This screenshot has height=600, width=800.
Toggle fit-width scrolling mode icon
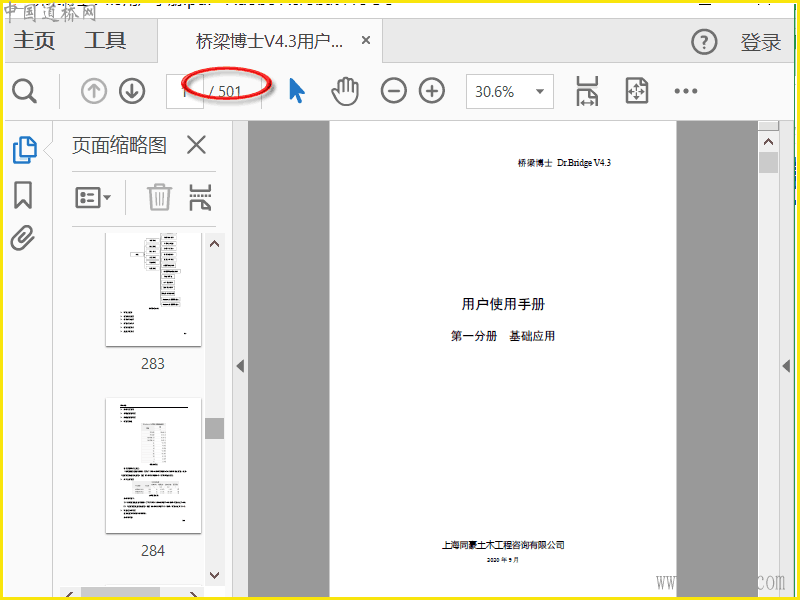tap(587, 91)
